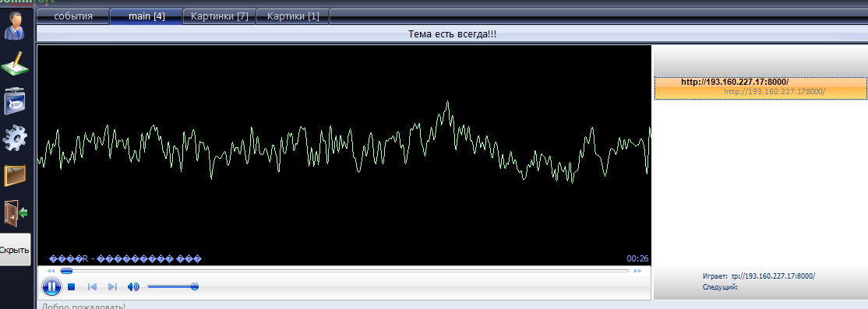
Task: Open the Картинки [7] tab
Action: coord(219,16)
